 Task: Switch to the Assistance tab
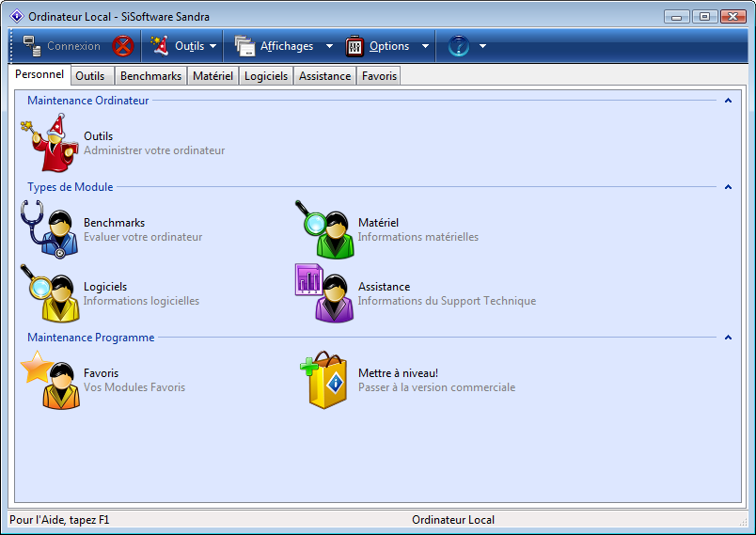(325, 76)
